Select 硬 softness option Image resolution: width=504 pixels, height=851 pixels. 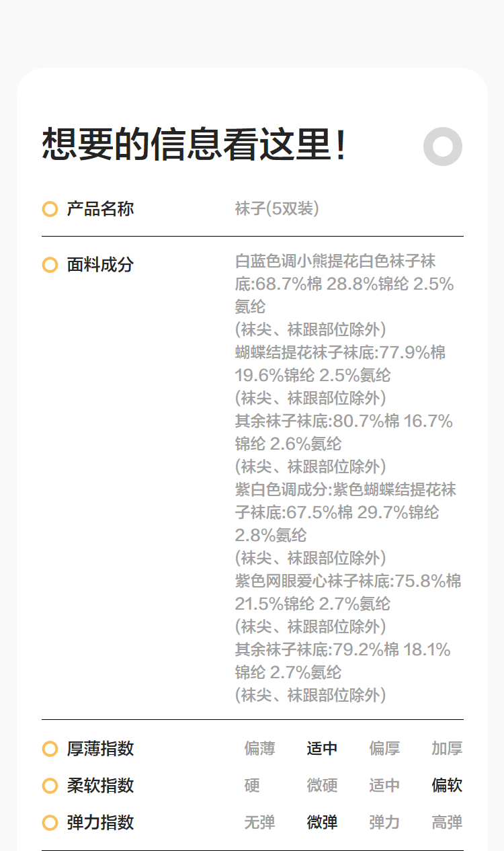[252, 786]
